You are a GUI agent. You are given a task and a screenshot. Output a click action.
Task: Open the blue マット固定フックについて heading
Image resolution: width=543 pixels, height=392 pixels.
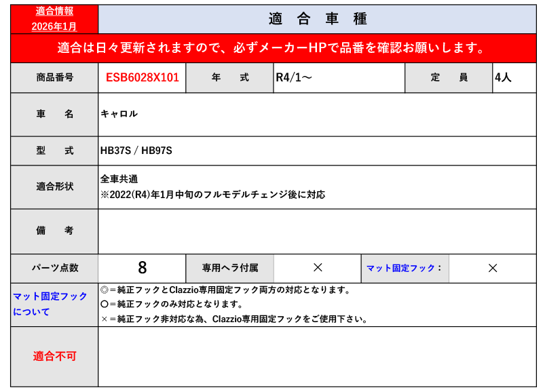(x=50, y=304)
